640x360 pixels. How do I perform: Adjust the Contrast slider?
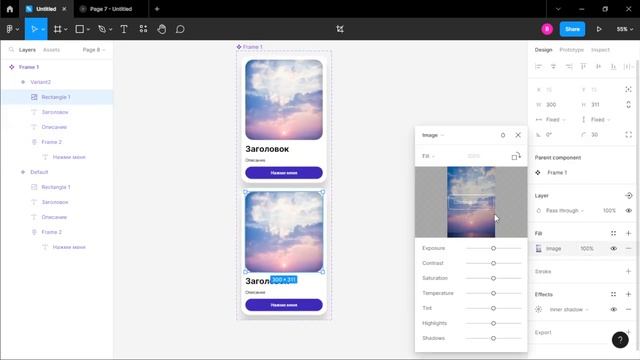tap(493, 263)
